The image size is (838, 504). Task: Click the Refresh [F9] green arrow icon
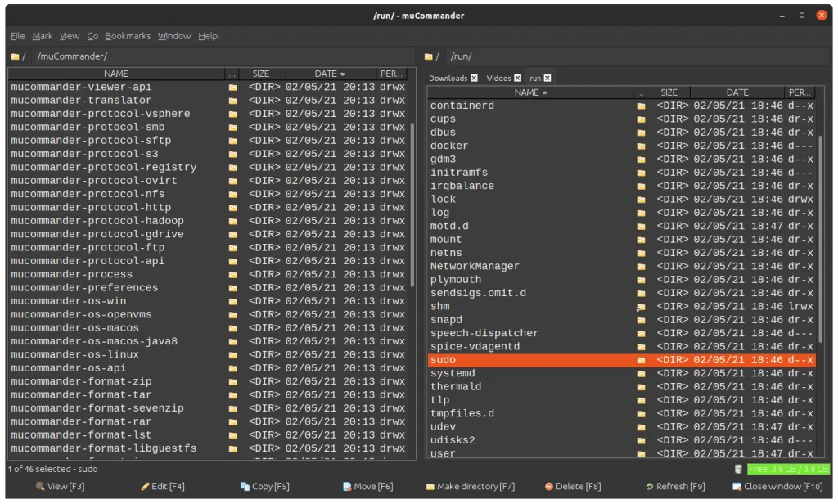point(649,487)
